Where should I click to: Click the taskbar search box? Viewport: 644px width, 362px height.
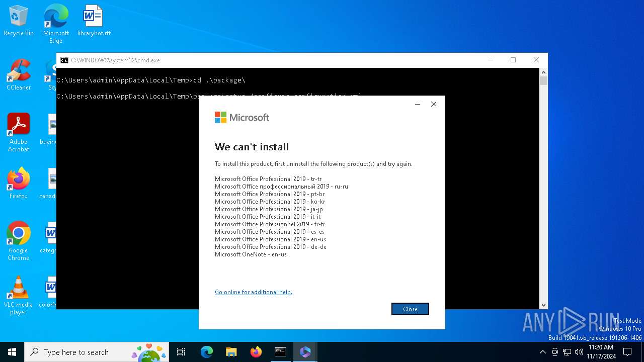[97, 352]
